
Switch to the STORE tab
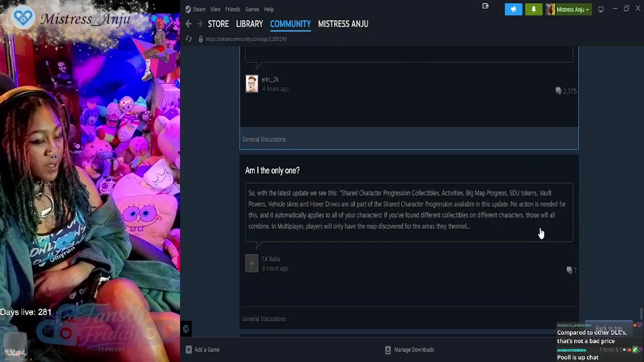coord(218,24)
